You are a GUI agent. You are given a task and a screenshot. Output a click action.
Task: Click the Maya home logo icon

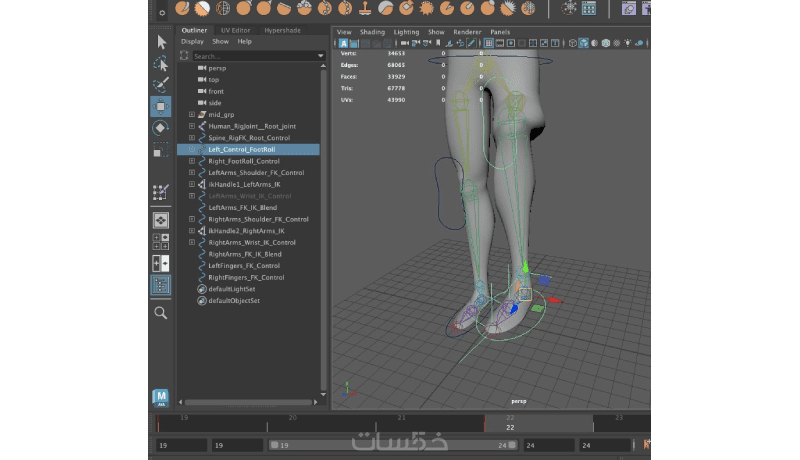coord(160,397)
